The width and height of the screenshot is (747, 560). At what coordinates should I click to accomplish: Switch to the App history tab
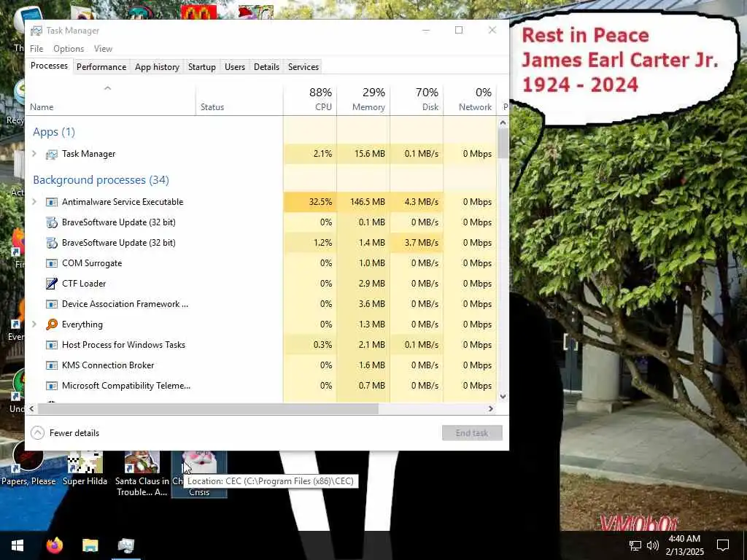pyautogui.click(x=157, y=67)
